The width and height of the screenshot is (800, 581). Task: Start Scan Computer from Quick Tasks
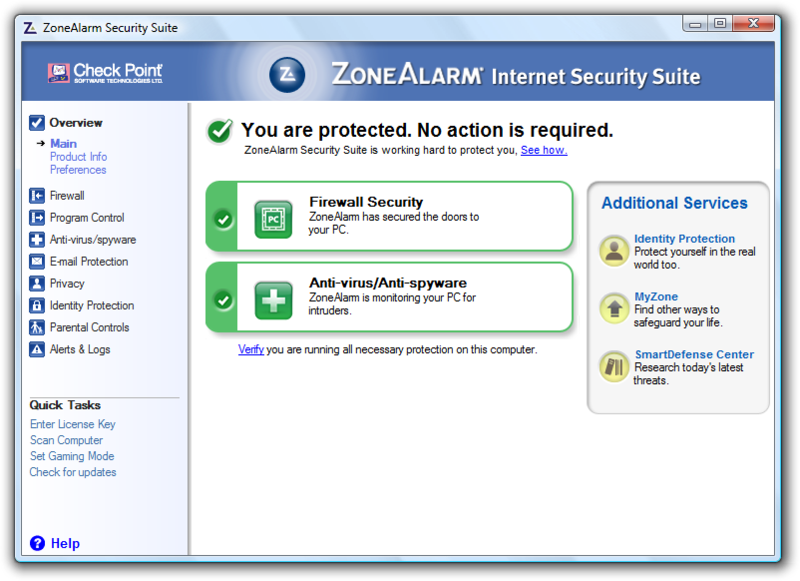coord(66,440)
